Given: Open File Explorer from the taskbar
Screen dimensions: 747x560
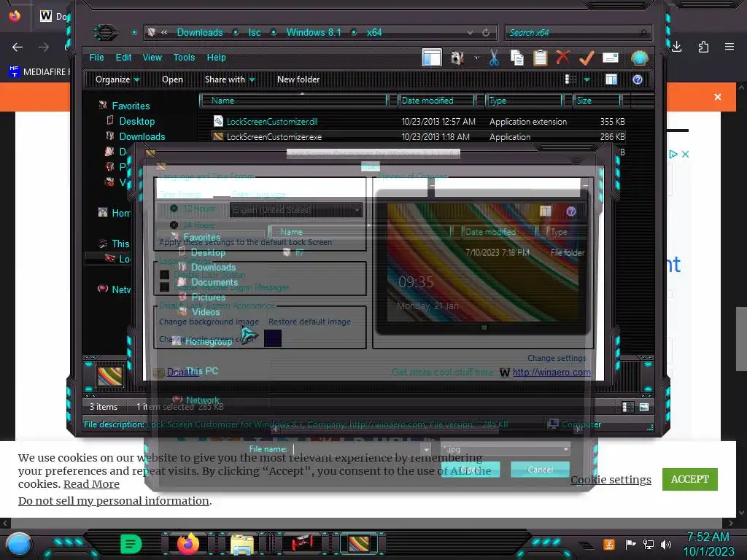Looking at the screenshot, I should [x=242, y=545].
